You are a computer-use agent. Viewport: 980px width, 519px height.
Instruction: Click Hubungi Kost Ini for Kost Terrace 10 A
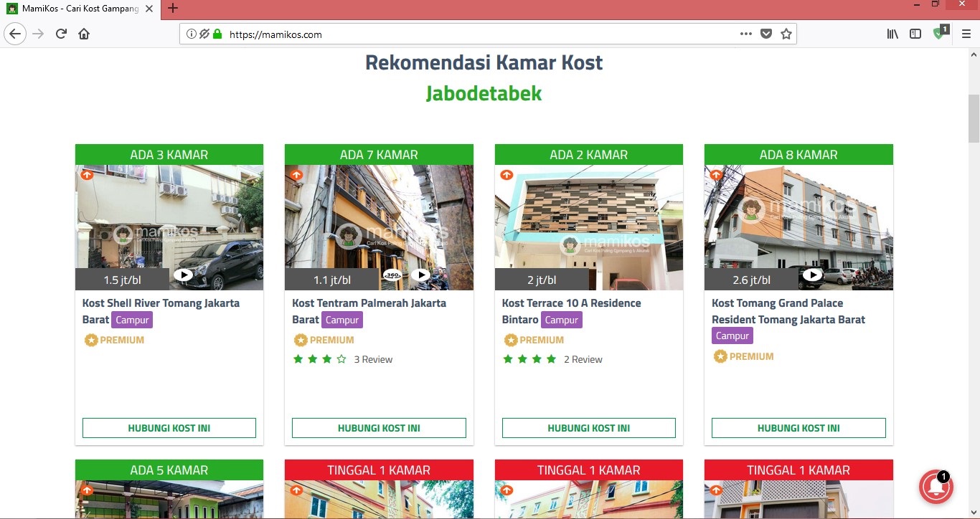click(x=588, y=428)
